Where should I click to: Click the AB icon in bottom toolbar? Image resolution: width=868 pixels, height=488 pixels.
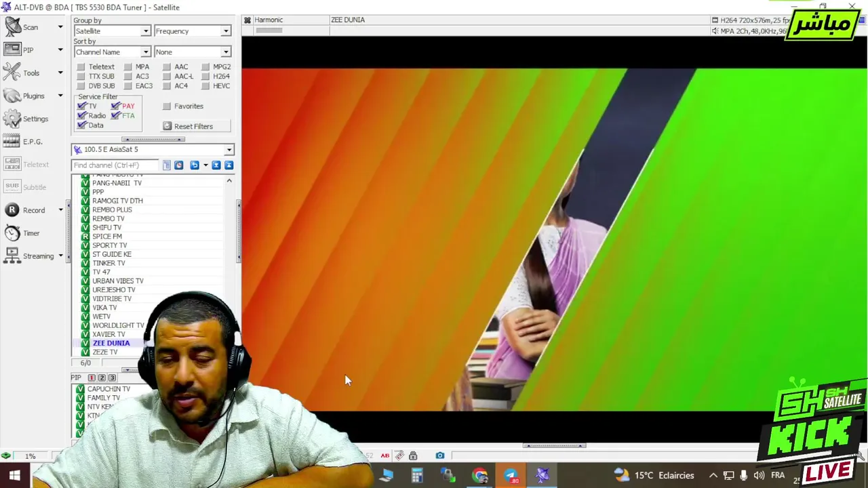[x=385, y=455]
